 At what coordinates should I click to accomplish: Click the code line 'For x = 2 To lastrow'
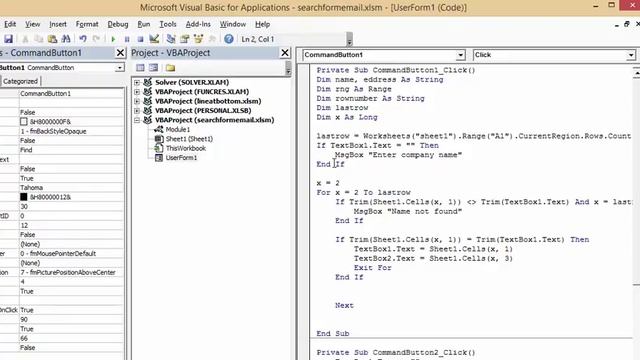364,193
